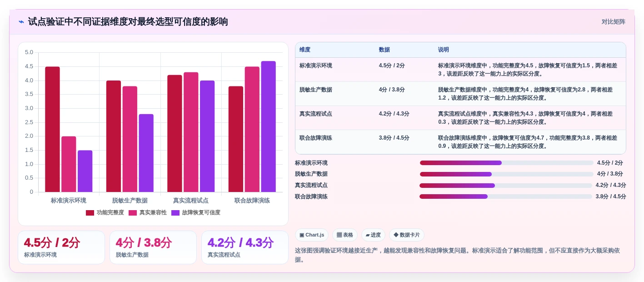Click the 对比矩阵 label in header
This screenshot has width=644, height=282.
613,22
